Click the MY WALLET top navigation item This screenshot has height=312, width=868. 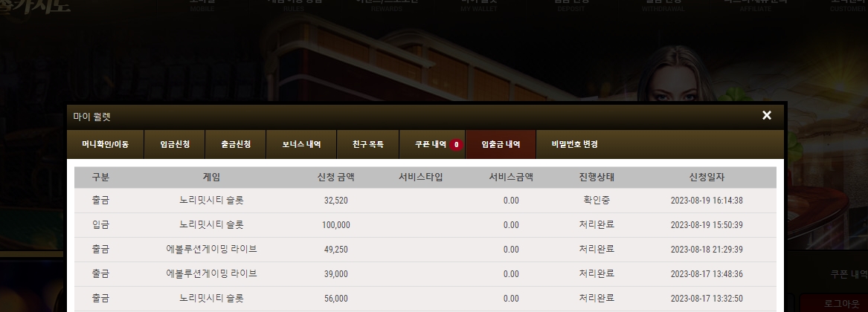point(479,5)
